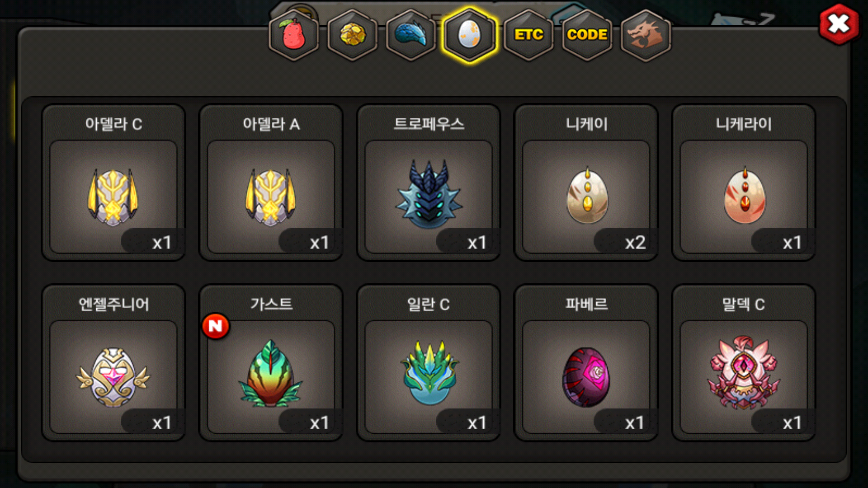Open the red fruit food tab

click(x=294, y=35)
